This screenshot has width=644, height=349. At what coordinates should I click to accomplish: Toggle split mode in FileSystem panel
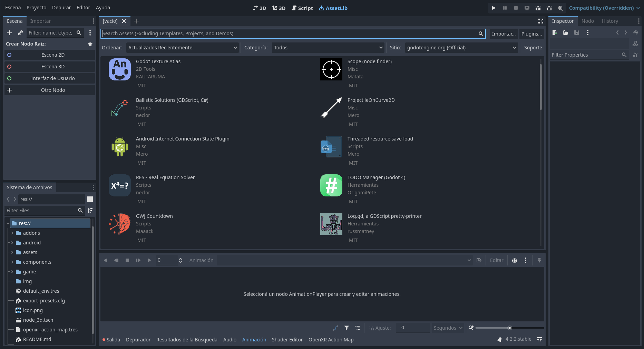point(90,199)
